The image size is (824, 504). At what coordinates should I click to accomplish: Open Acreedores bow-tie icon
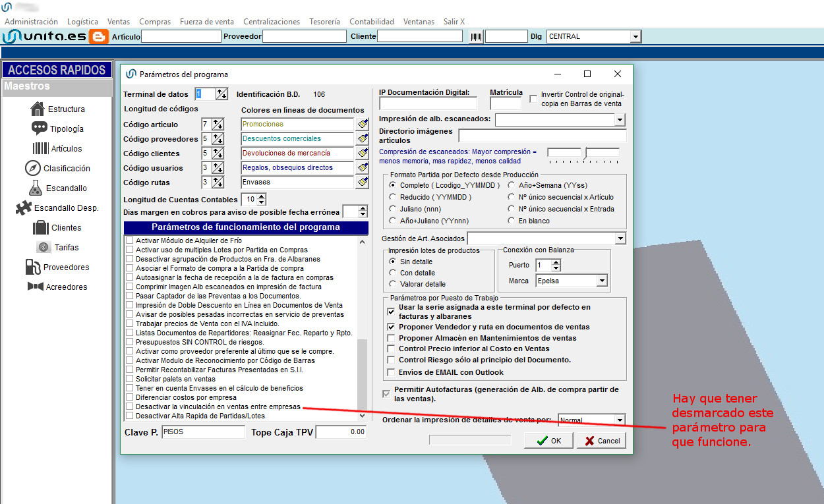click(x=35, y=287)
